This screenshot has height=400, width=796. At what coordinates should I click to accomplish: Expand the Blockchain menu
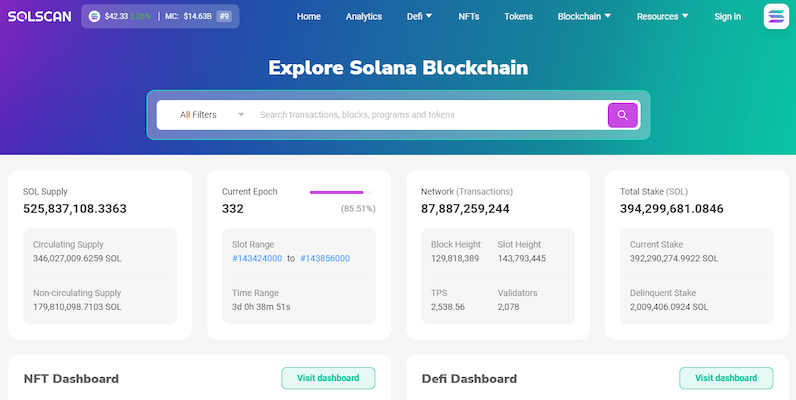tap(584, 16)
